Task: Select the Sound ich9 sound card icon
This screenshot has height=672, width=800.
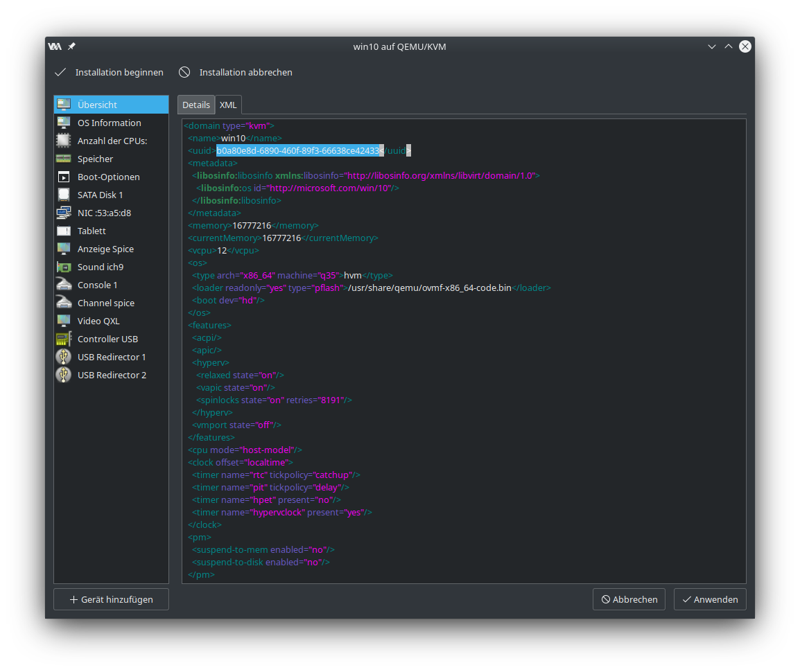Action: tap(64, 267)
